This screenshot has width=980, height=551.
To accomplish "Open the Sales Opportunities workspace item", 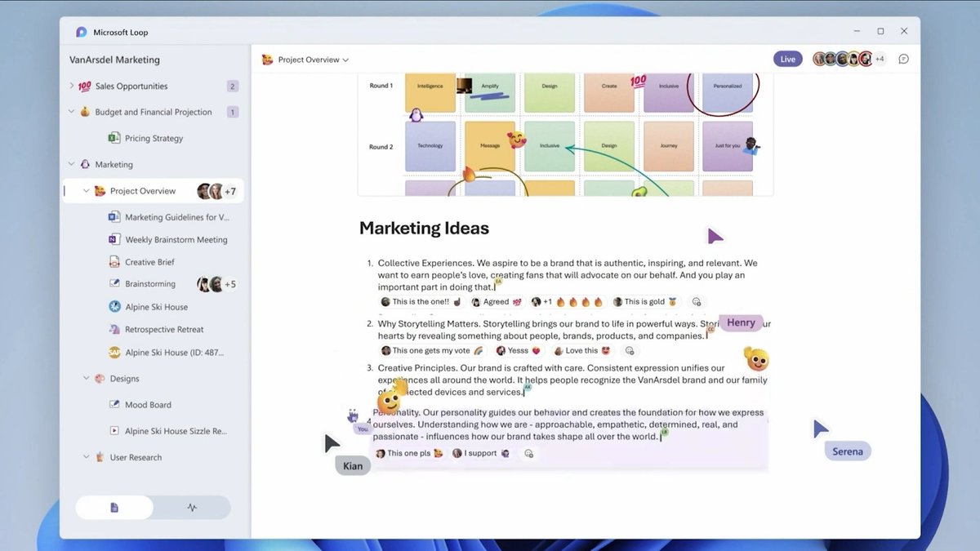I will click(x=131, y=87).
